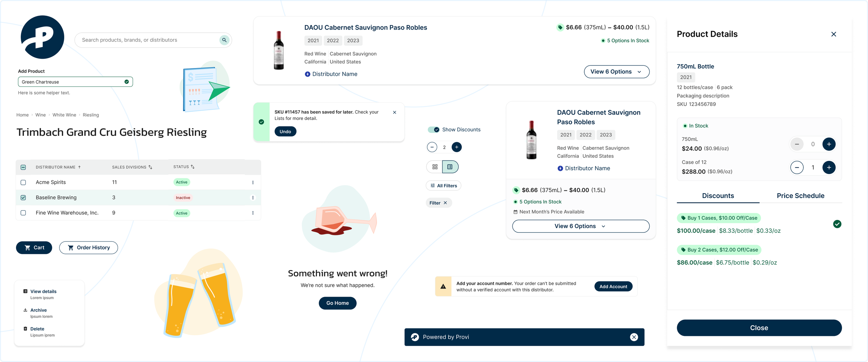This screenshot has width=868, height=362.
Task: Click the Add Account button
Action: pos(613,287)
